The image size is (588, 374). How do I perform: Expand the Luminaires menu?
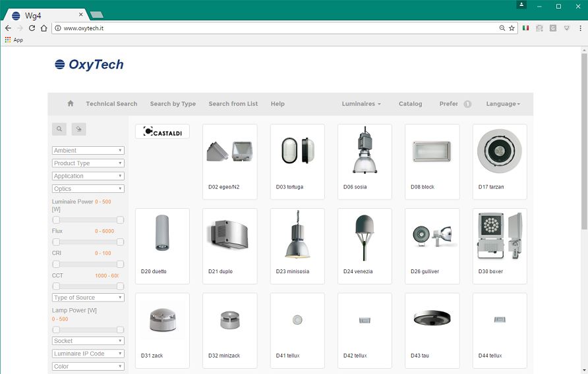point(361,104)
